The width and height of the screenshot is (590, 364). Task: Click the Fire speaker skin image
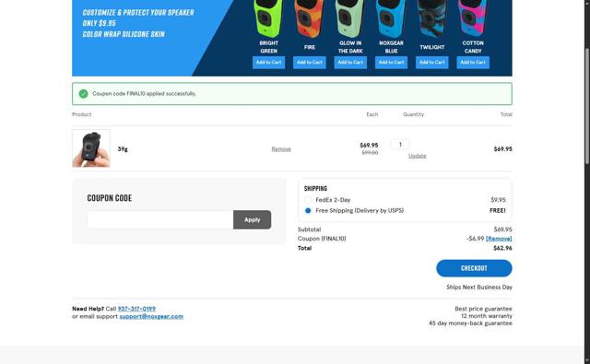[x=309, y=18]
